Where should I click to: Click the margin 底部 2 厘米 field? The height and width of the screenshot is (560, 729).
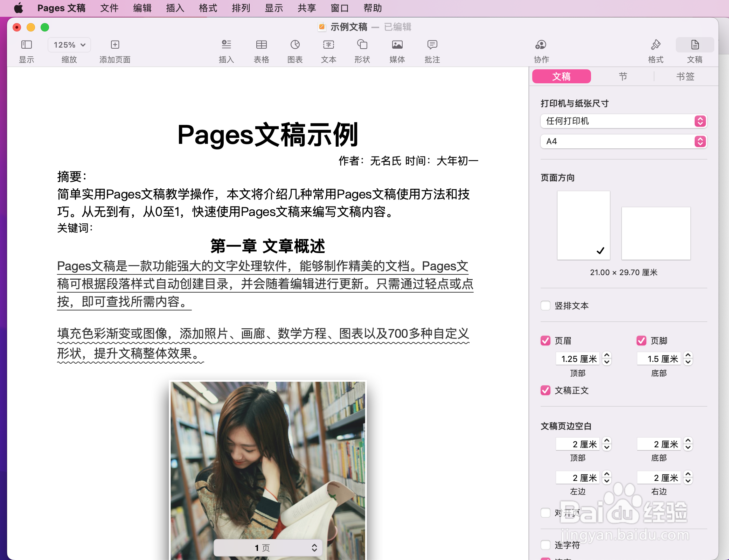click(x=659, y=444)
